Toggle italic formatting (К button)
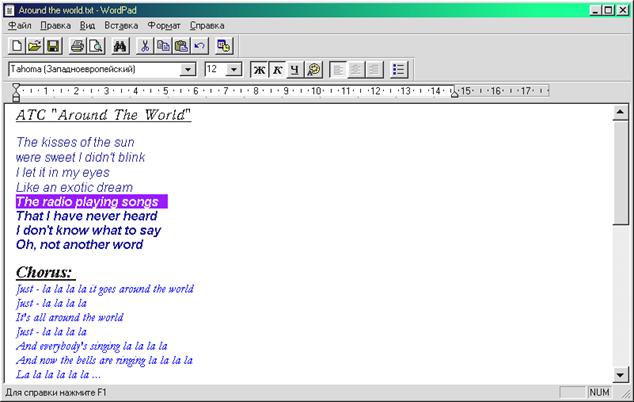 (x=277, y=70)
